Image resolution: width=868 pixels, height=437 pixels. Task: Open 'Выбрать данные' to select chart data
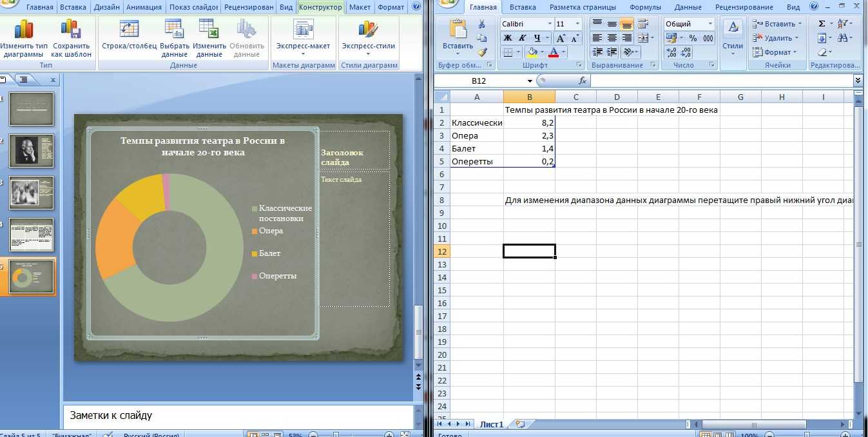point(174,30)
